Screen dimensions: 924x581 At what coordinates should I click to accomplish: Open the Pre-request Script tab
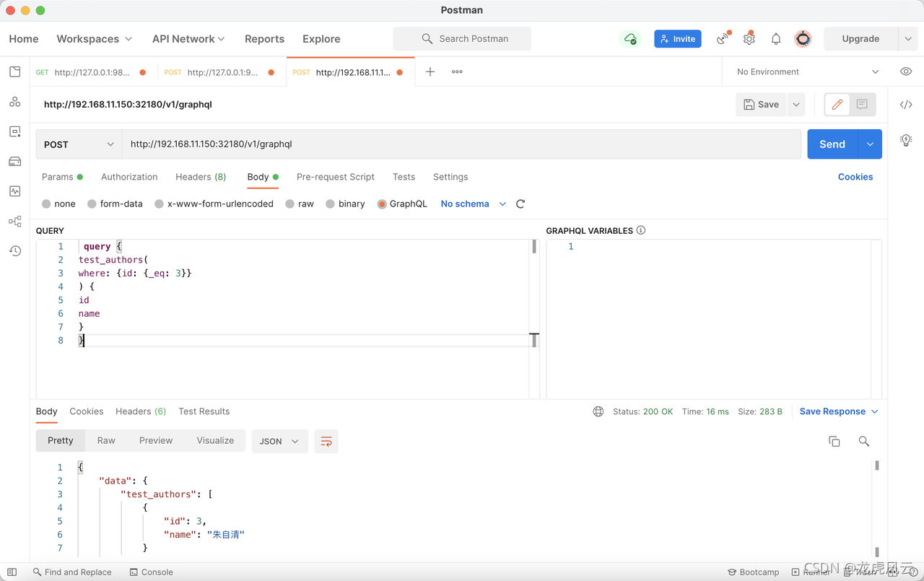pyautogui.click(x=336, y=177)
